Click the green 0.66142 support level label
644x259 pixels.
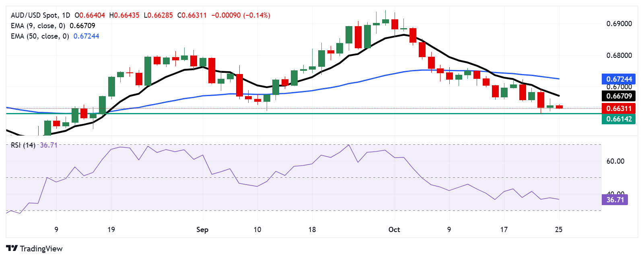tap(619, 119)
